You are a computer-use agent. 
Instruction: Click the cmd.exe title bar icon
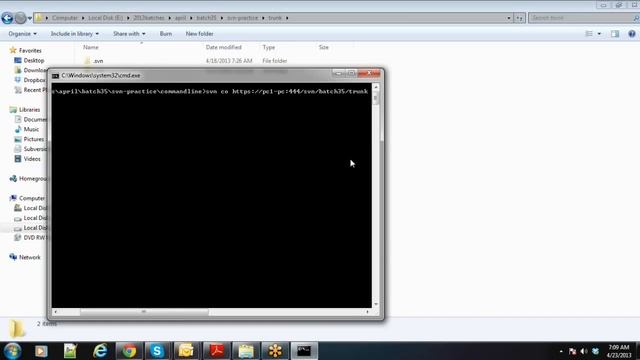tap(56, 76)
